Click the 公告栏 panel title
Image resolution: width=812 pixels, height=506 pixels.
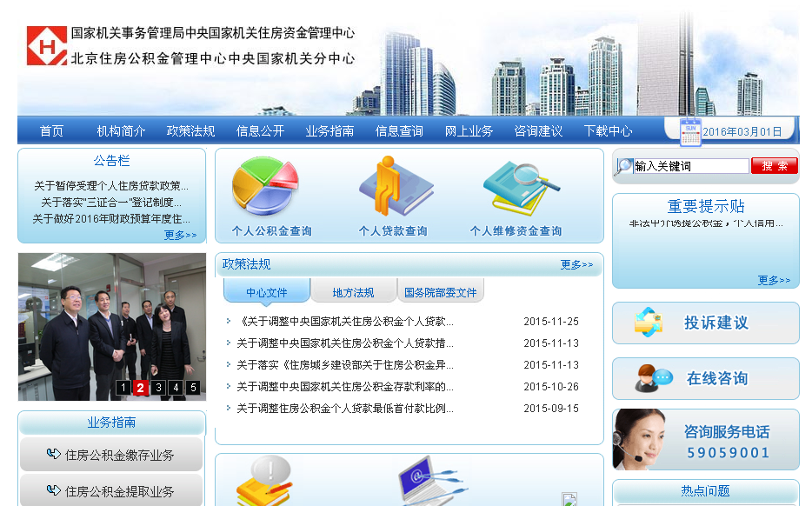click(111, 161)
